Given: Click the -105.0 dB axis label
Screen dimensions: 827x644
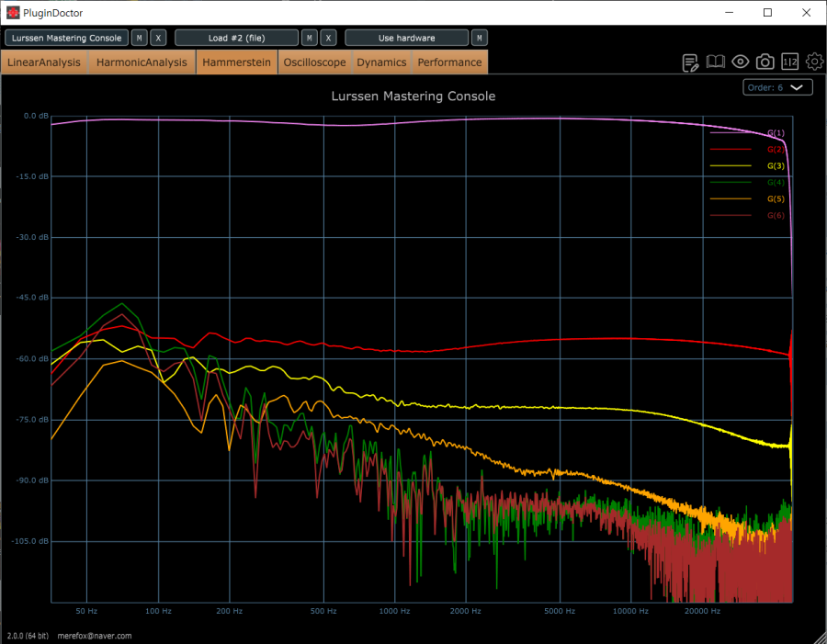Looking at the screenshot, I should tap(30, 541).
